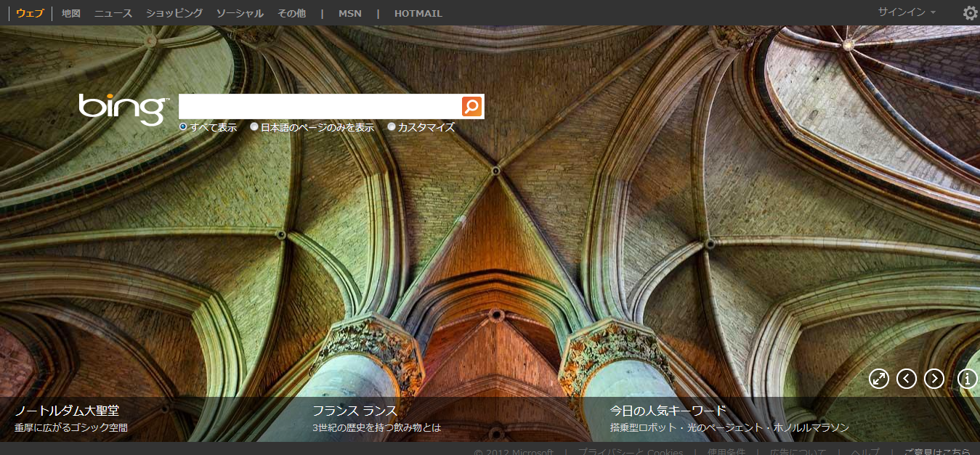The image size is (980, 455).
Task: Expand the サインイン dropdown
Action: click(x=906, y=12)
